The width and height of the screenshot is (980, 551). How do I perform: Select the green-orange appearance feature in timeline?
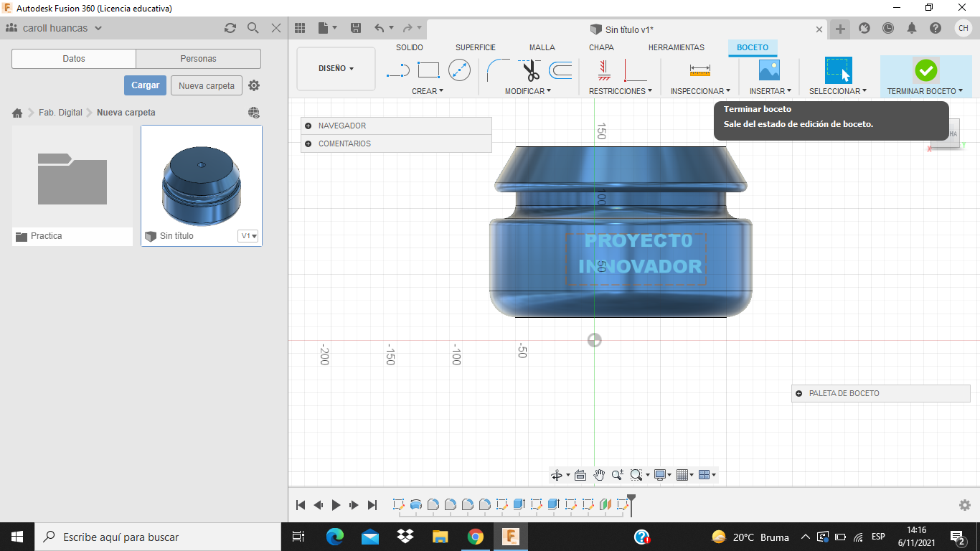pos(606,504)
